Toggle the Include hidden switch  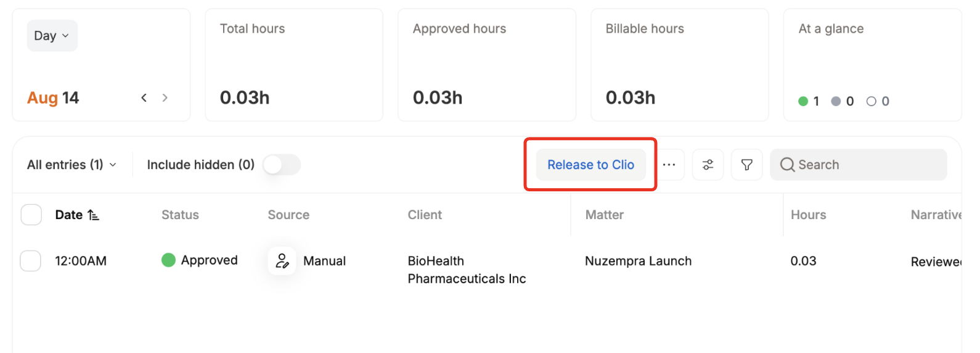(282, 165)
